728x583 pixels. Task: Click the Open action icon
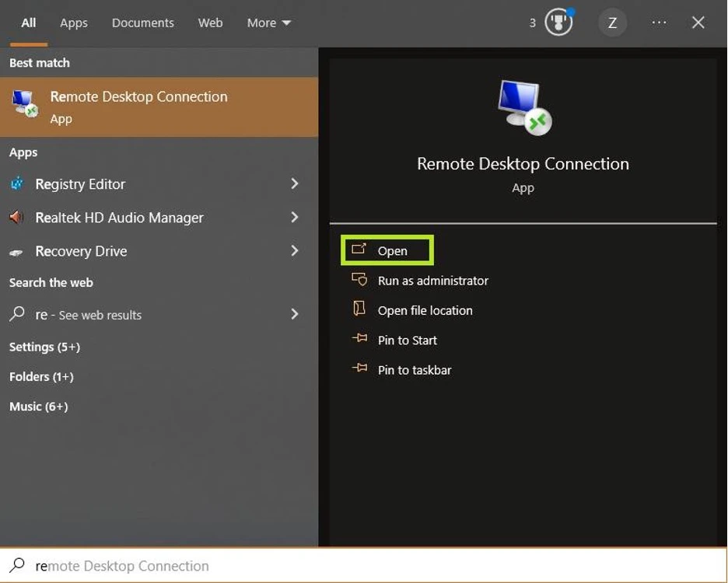[x=359, y=250]
